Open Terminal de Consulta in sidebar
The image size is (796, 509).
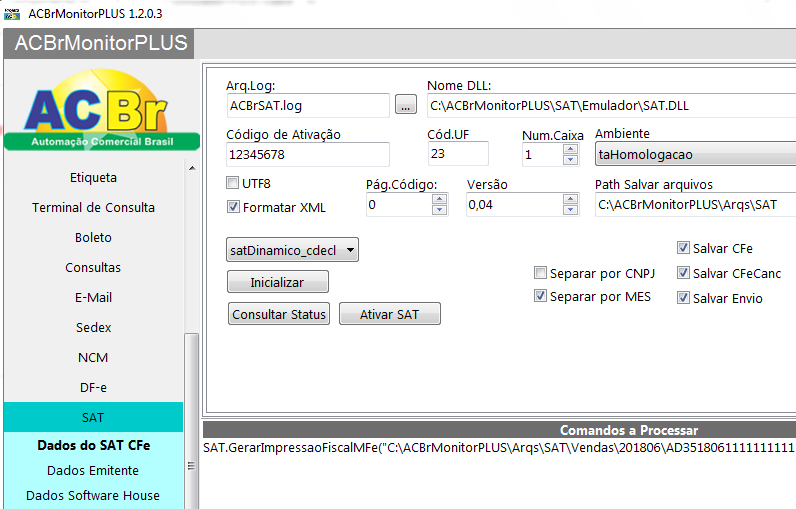93,208
